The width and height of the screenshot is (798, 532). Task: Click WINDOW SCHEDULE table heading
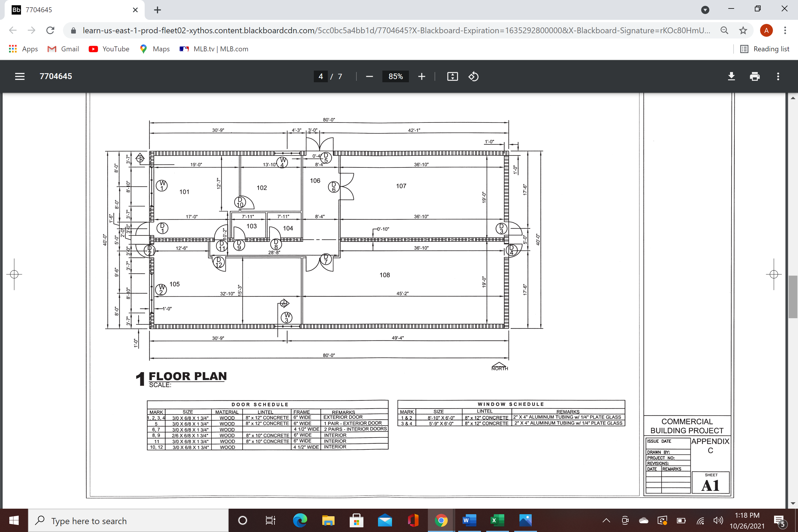511,404
